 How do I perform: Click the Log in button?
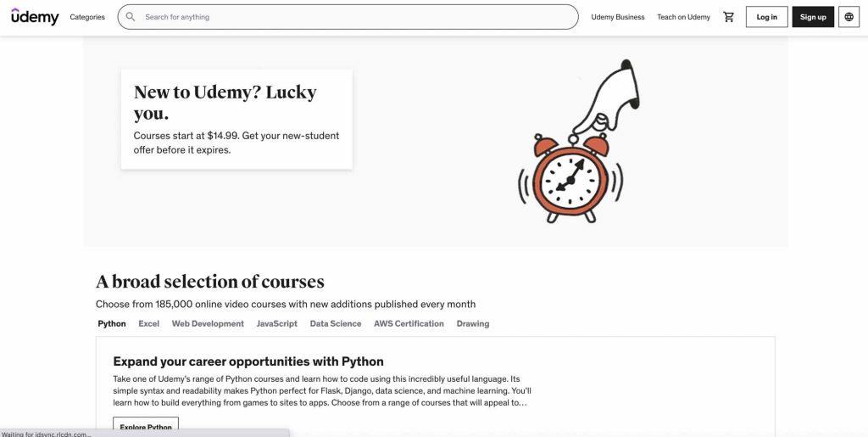[766, 17]
